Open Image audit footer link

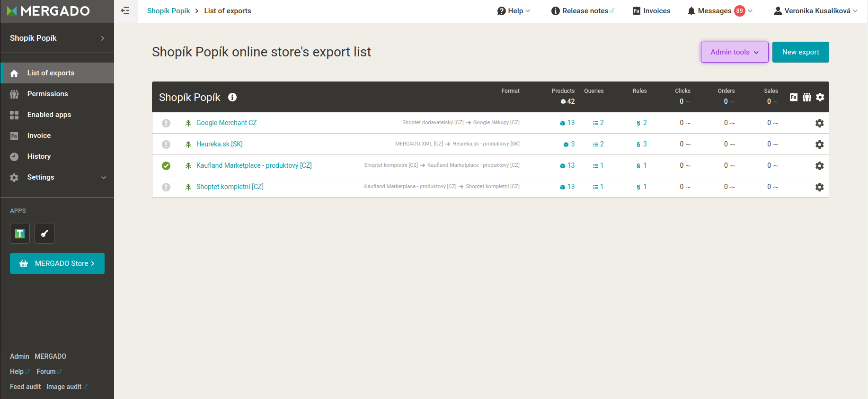click(67, 387)
